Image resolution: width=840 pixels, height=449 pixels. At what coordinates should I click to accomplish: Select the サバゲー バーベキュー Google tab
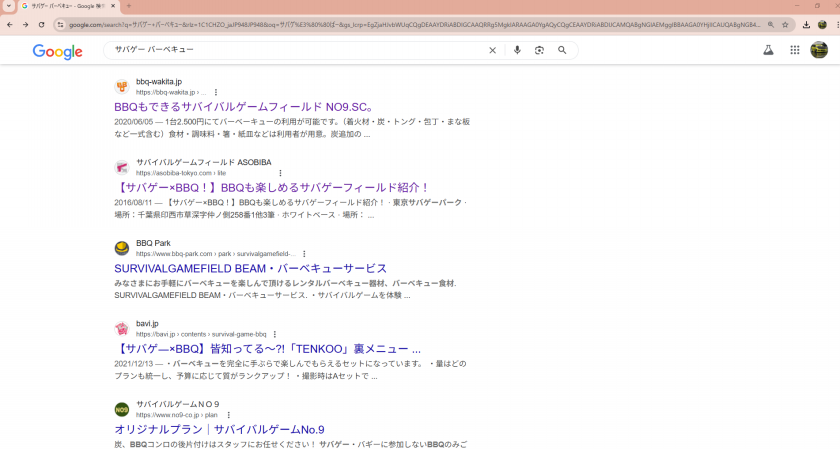tap(69, 6)
